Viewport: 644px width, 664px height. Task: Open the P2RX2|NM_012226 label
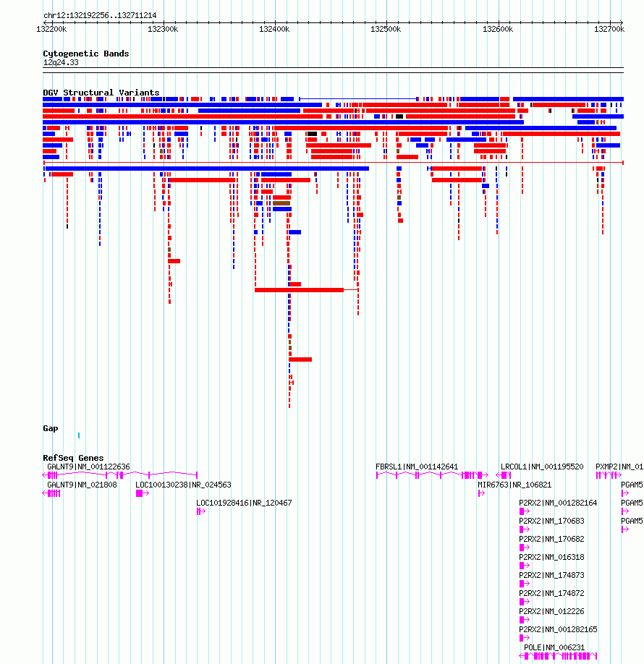(551, 611)
